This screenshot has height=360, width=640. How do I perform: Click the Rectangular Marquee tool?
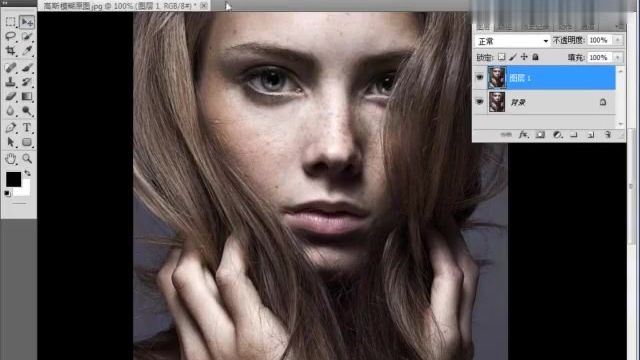tap(10, 22)
